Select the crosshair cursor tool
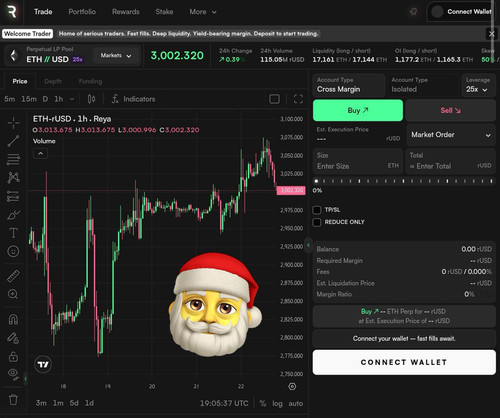The width and height of the screenshot is (500, 418). point(13,123)
